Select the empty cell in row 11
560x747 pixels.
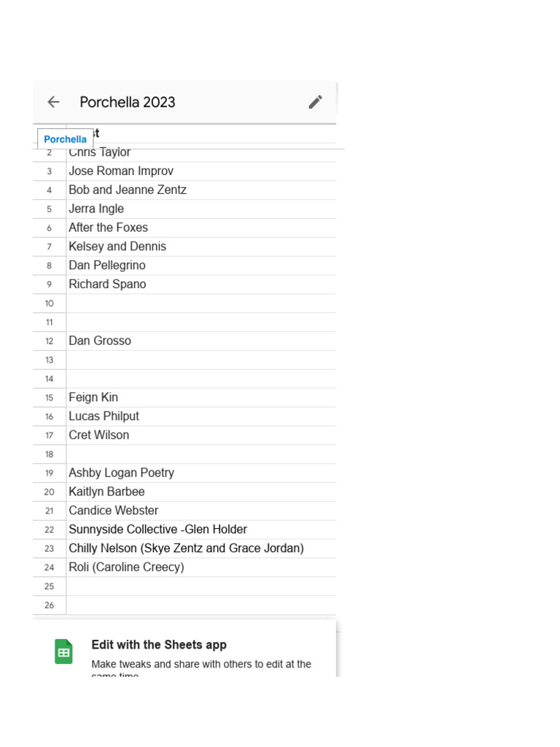tap(201, 322)
